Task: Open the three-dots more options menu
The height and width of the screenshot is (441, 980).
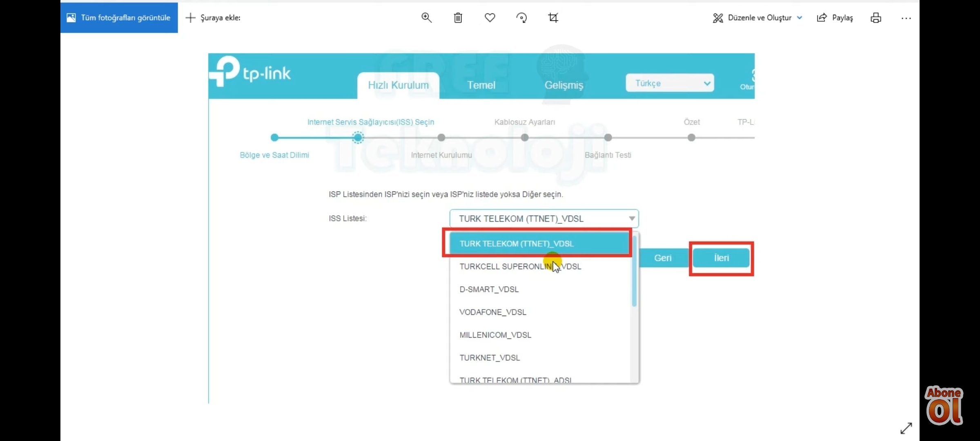Action: coord(906,18)
